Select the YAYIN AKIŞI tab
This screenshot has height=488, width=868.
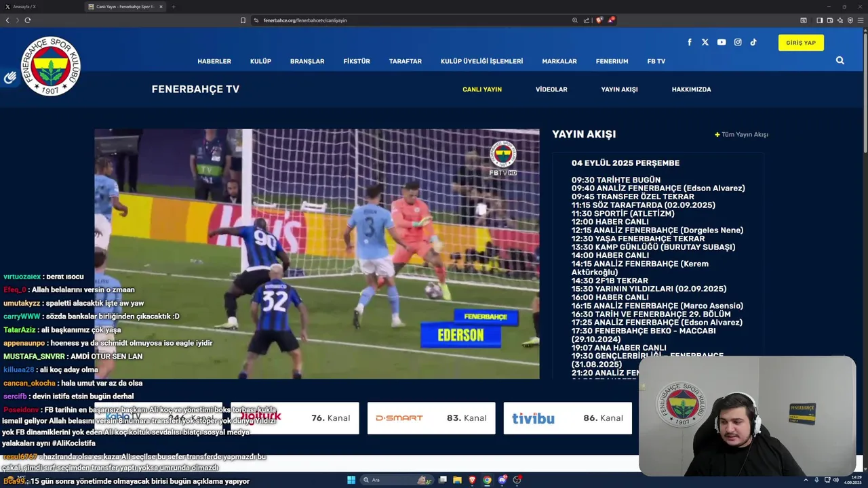(x=619, y=89)
